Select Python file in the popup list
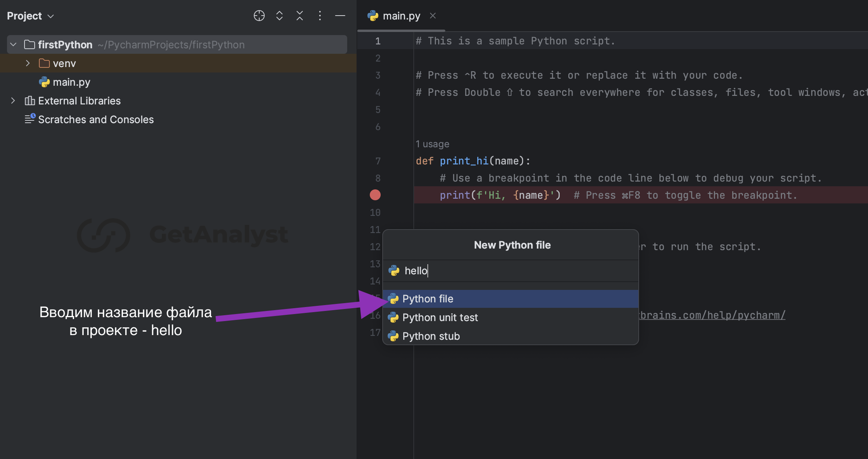The height and width of the screenshot is (459, 868). click(x=511, y=299)
